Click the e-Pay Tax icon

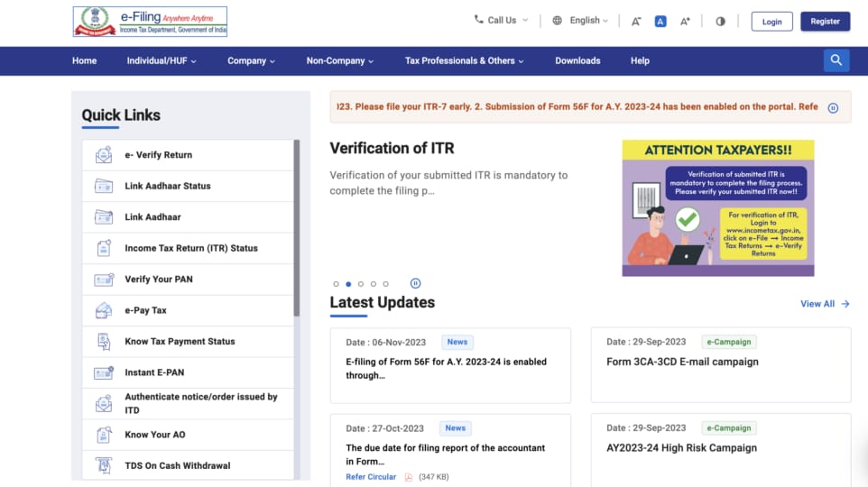click(x=104, y=310)
